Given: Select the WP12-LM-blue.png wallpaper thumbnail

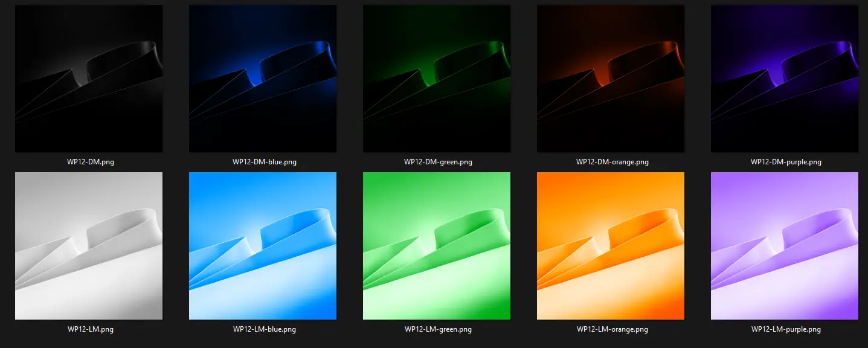Looking at the screenshot, I should [x=263, y=246].
